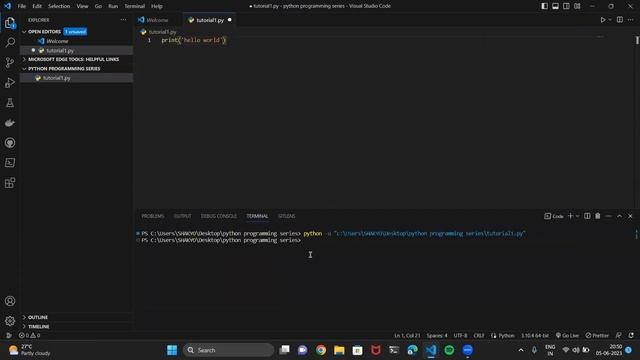The image size is (640, 360).
Task: Open the Terminal menu
Action: click(135, 6)
